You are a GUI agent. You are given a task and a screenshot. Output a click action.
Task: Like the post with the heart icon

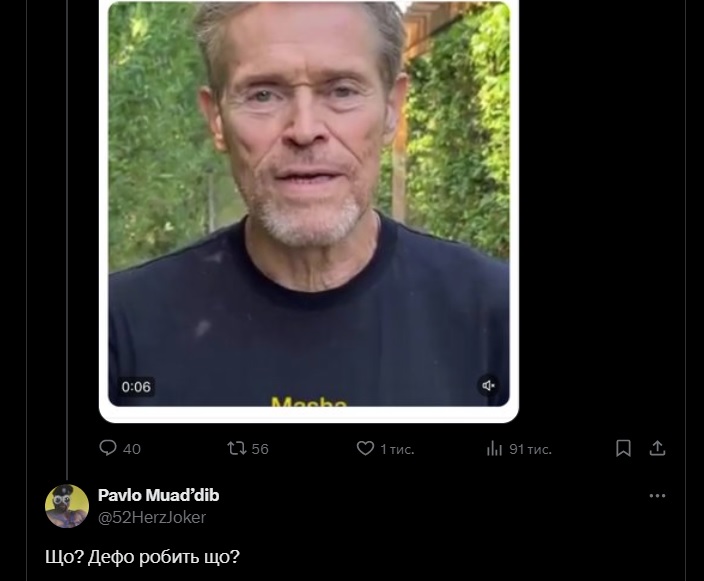point(365,448)
